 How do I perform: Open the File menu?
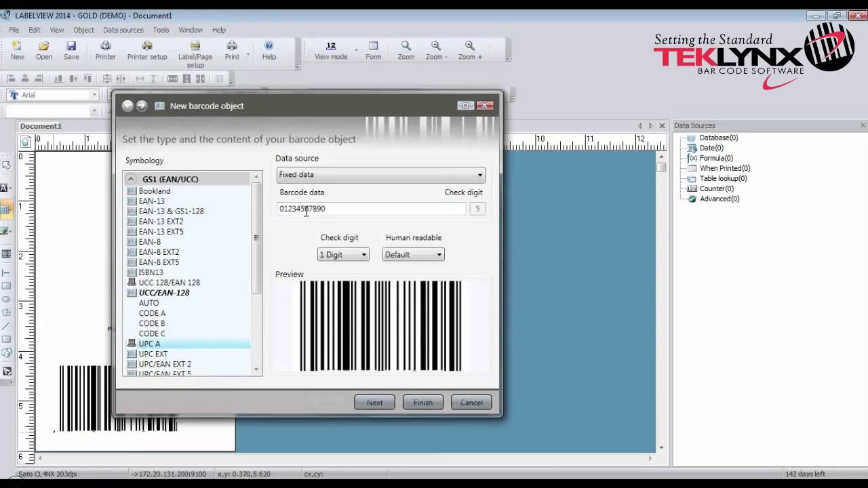[x=14, y=30]
